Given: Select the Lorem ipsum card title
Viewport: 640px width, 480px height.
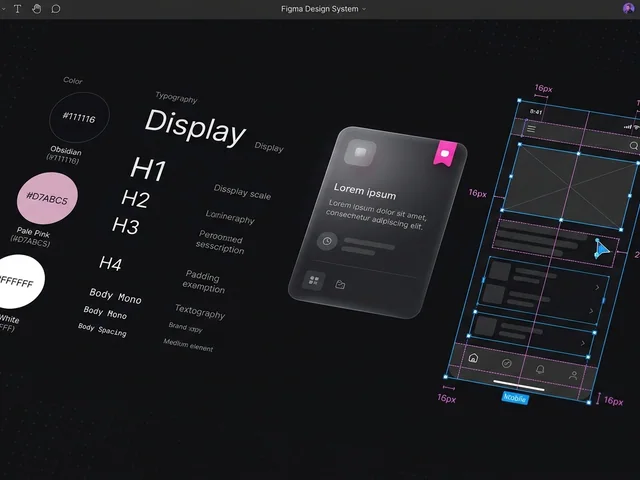Looking at the screenshot, I should [364, 191].
